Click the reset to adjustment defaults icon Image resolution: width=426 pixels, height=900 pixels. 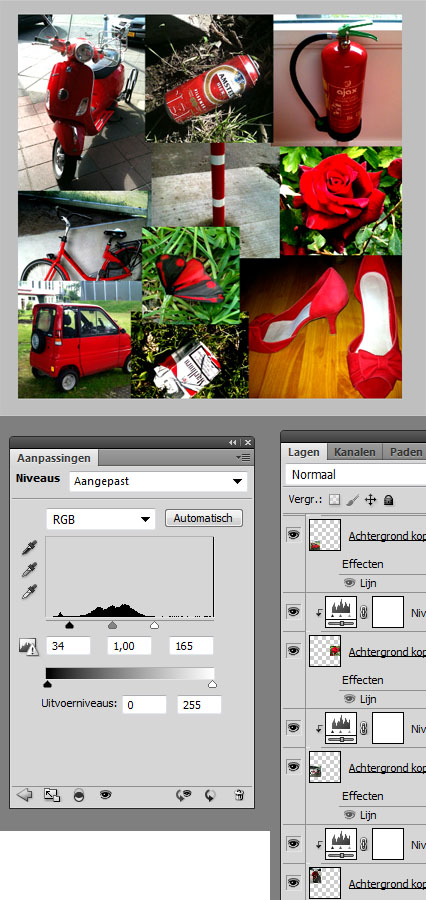click(x=210, y=795)
